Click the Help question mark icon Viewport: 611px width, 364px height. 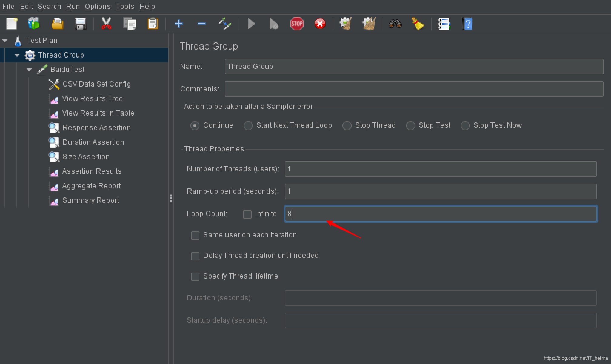click(467, 24)
